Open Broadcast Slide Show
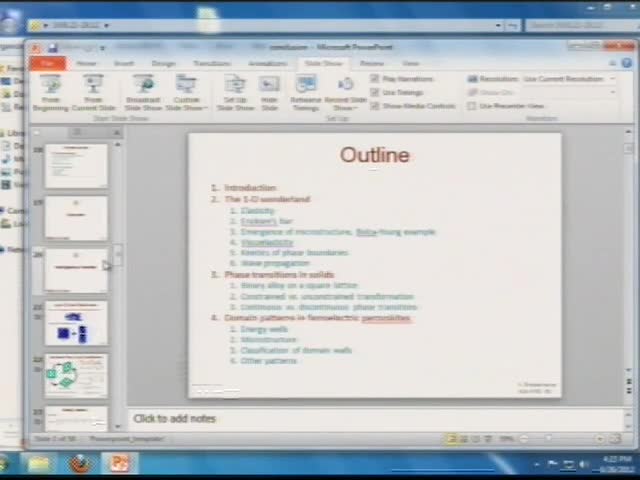Image resolution: width=640 pixels, height=480 pixels. pos(143,91)
